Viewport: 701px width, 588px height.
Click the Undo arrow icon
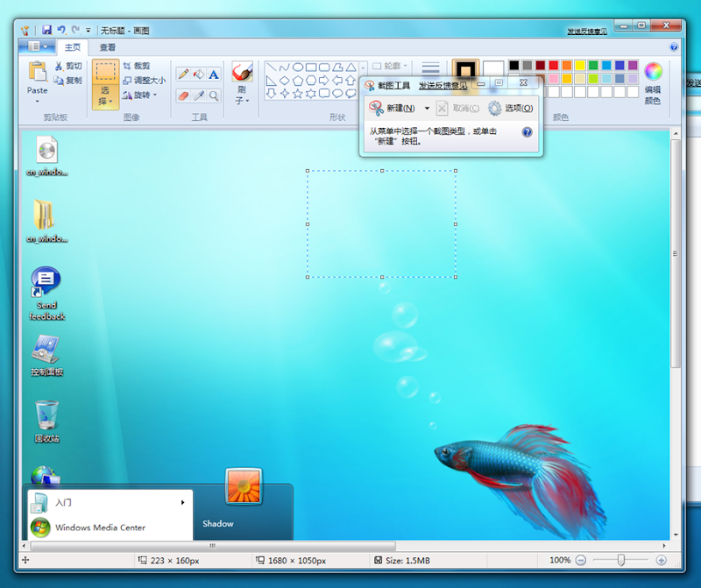[x=61, y=30]
